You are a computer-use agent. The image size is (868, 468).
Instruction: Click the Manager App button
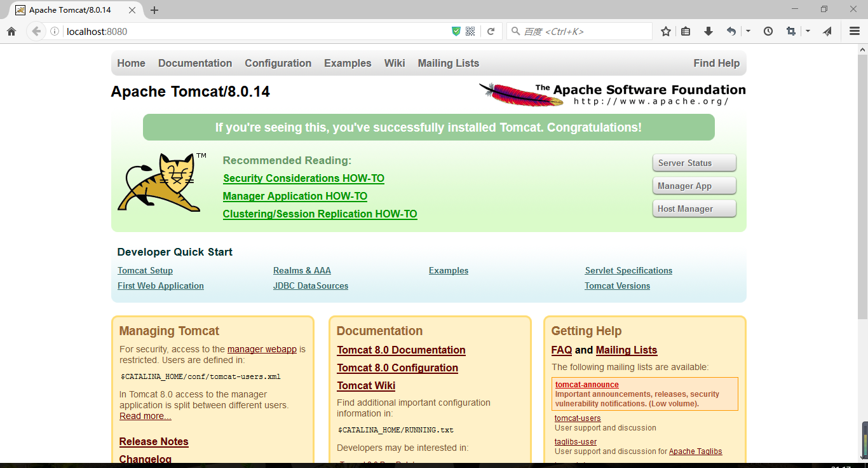coord(695,186)
